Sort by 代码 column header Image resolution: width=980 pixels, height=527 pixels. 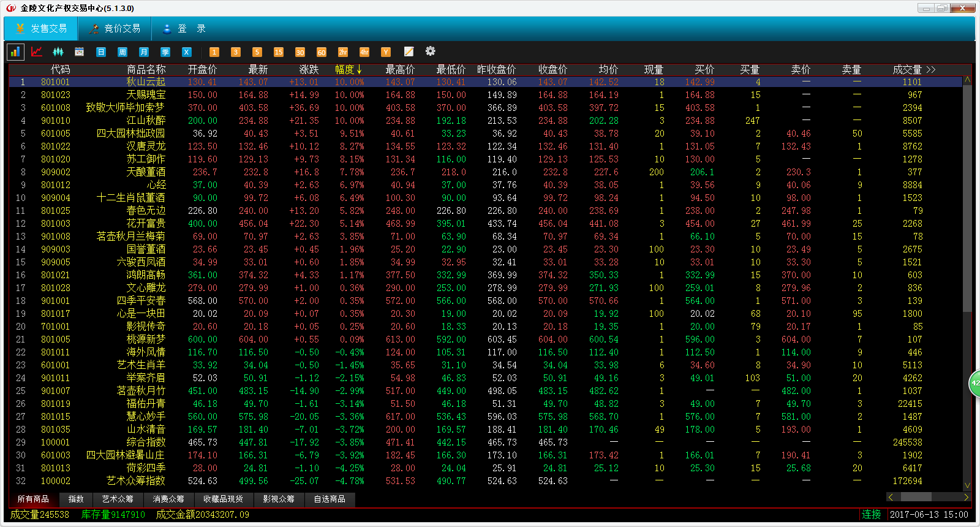coord(61,70)
